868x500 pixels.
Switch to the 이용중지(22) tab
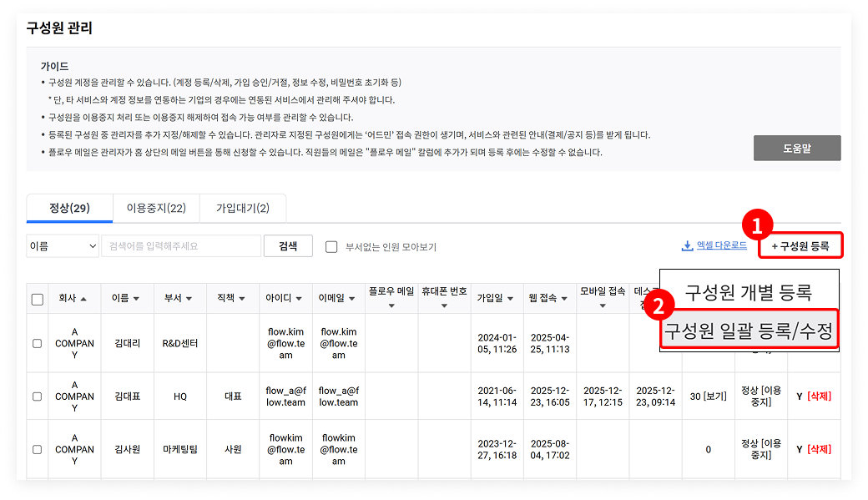[156, 208]
